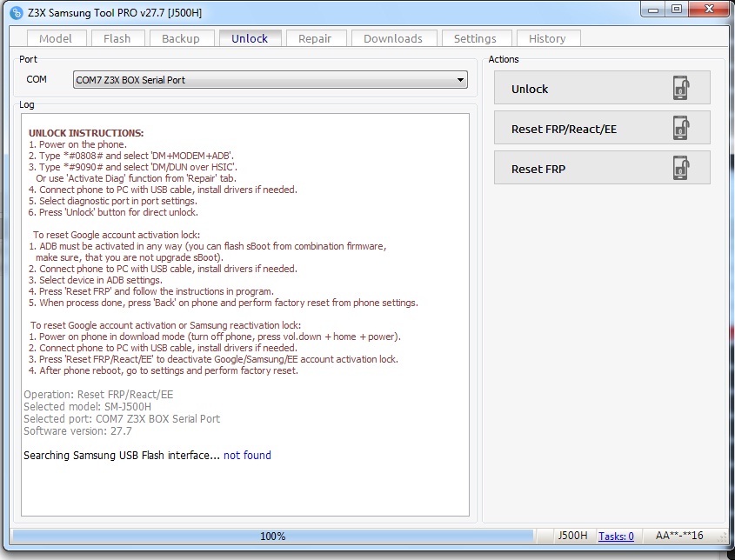Viewport: 735px width, 560px height.
Task: Click phone icon on Reset FRP/React/EE button
Action: pyautogui.click(x=682, y=128)
